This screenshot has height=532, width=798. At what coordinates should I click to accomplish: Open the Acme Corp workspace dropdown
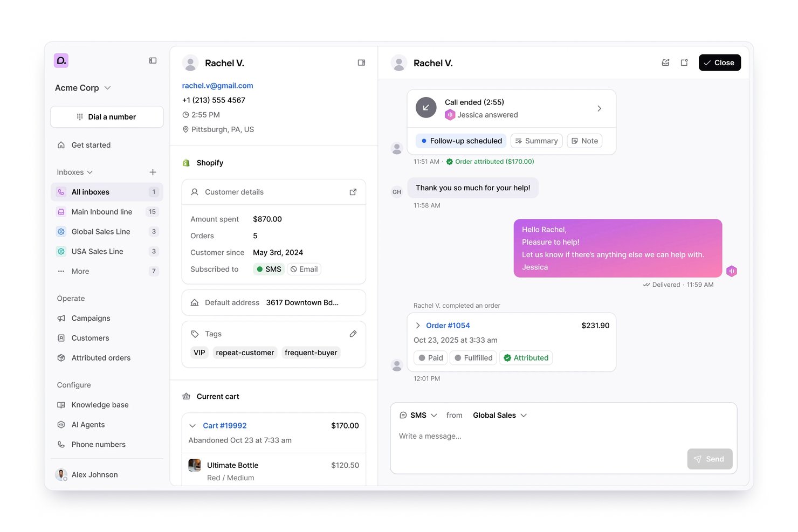click(83, 88)
